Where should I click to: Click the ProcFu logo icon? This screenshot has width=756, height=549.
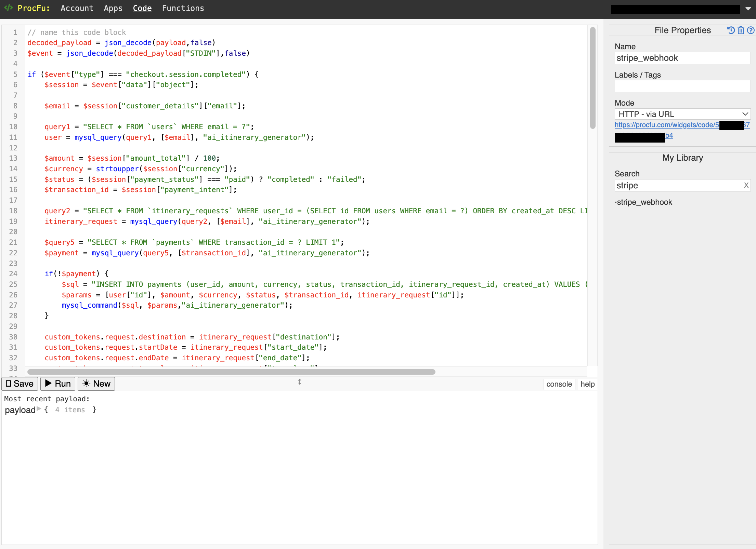(9, 8)
